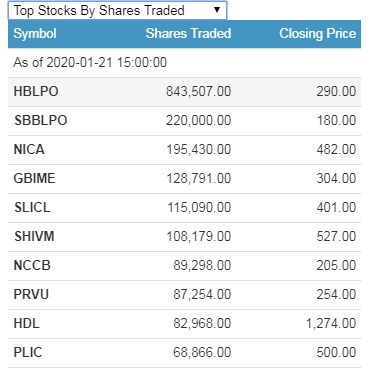
Task: Sort by the Closing Price column header
Action: (318, 34)
